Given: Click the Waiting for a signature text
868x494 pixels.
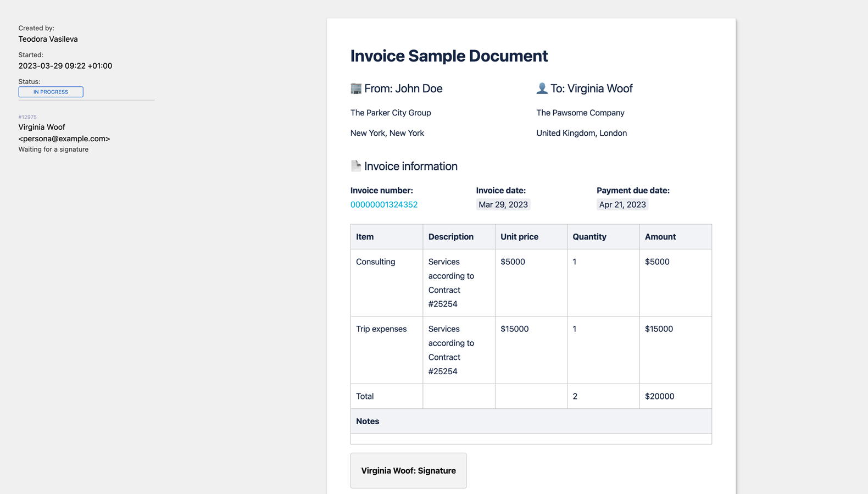Looking at the screenshot, I should [53, 149].
